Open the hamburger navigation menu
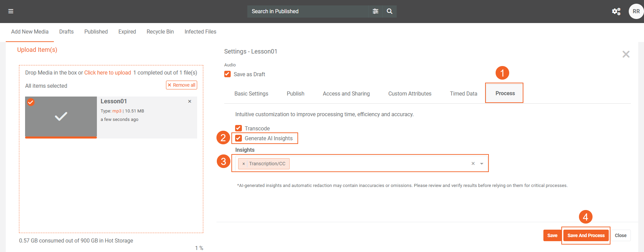The image size is (644, 252). [11, 11]
